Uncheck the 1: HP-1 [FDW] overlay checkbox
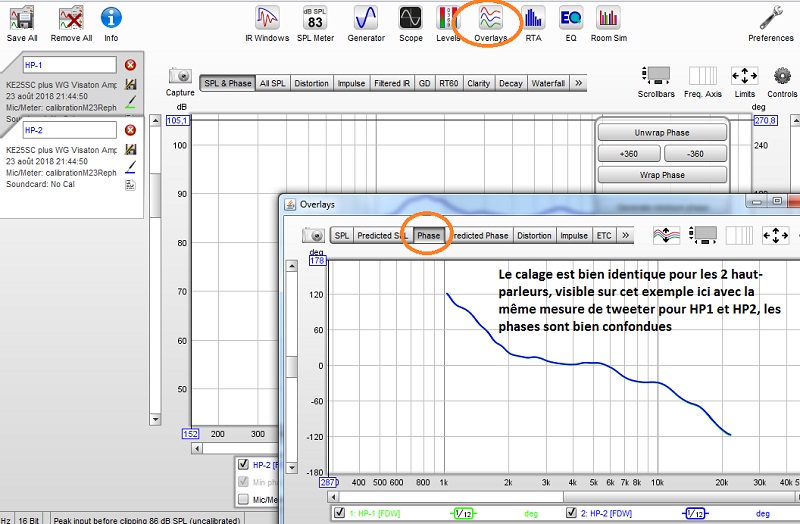The image size is (800, 524). point(339,513)
